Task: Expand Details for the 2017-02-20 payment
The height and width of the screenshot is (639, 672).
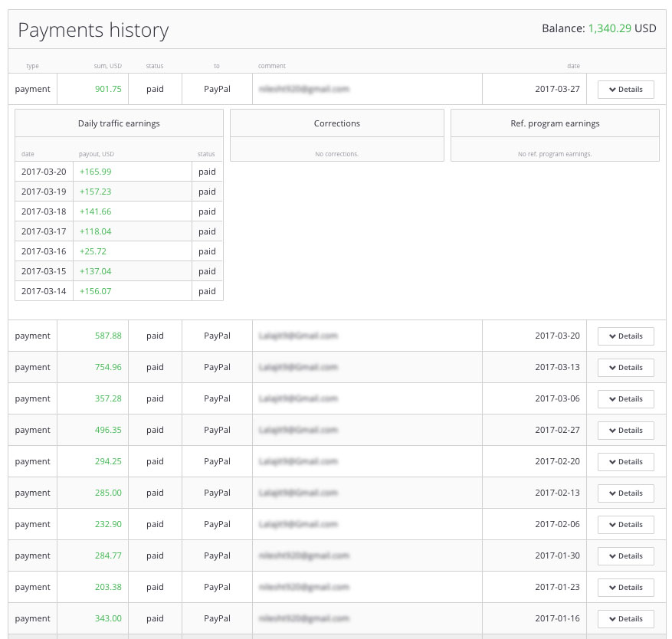Action: click(626, 462)
